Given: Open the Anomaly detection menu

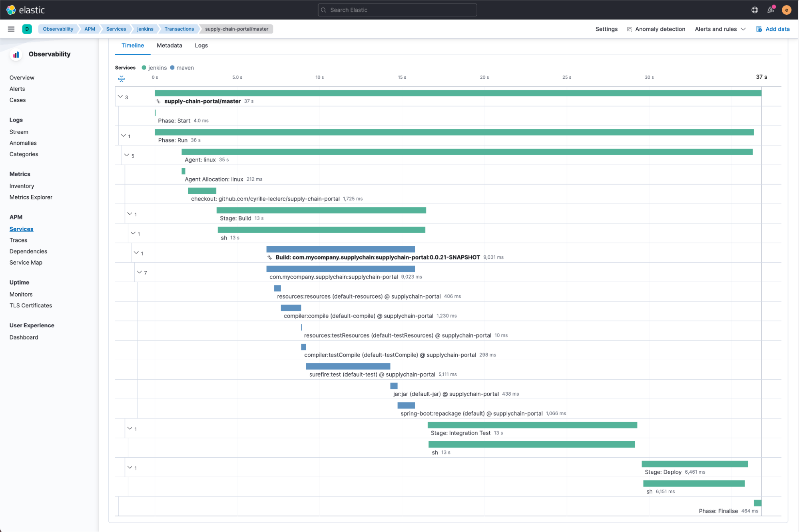Looking at the screenshot, I should 659,28.
